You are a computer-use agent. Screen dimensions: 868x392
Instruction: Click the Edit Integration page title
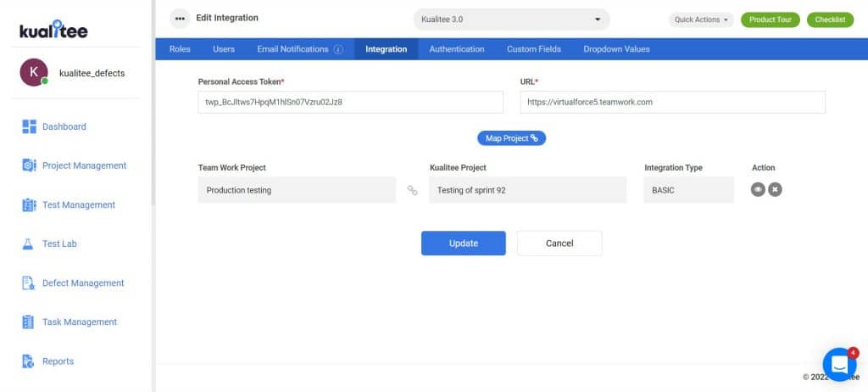[227, 18]
